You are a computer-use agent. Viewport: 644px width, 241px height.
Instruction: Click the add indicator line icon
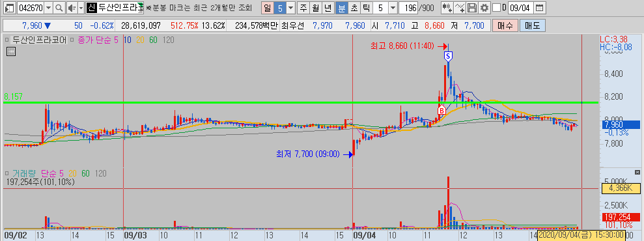tap(460, 7)
